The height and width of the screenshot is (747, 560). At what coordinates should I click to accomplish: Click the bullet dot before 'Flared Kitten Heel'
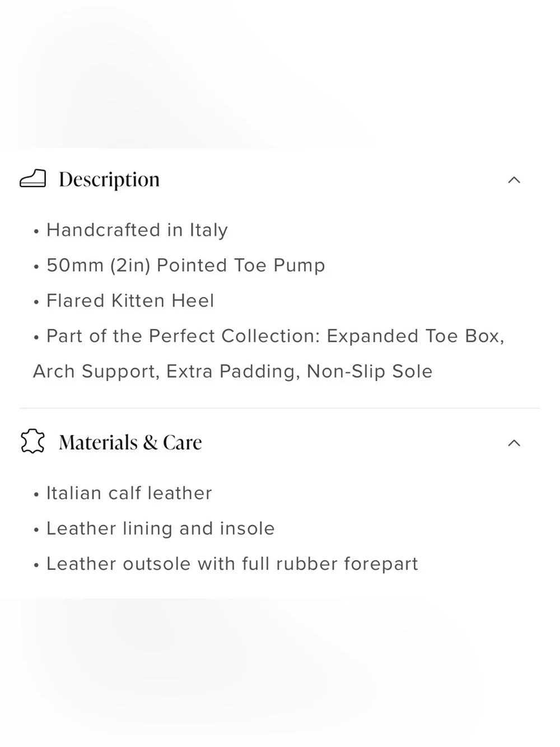pos(36,302)
